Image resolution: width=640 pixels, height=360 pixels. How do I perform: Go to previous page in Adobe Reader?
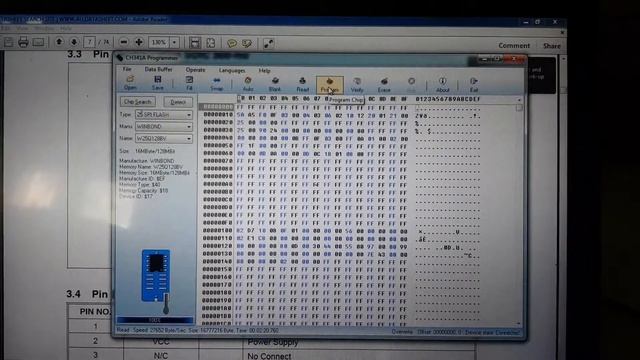pos(59,42)
